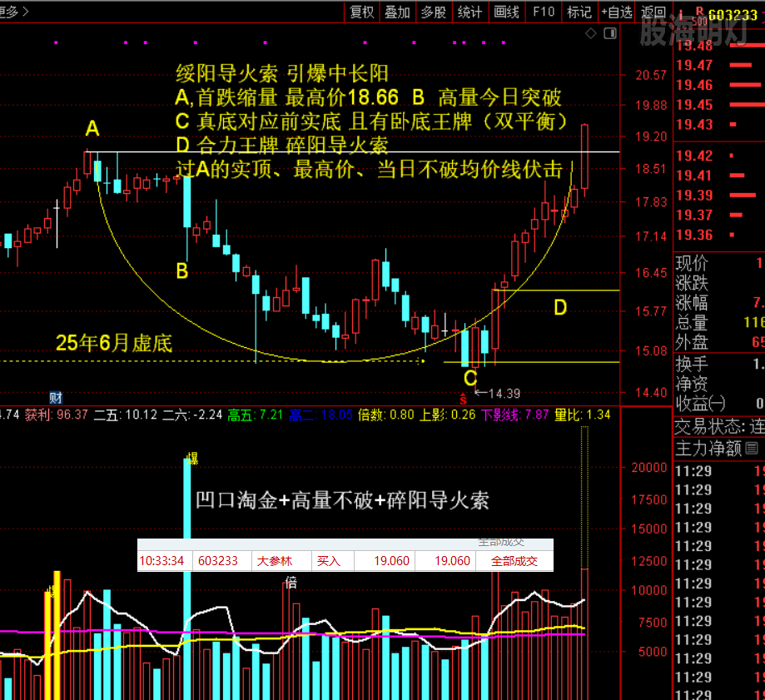765x700 pixels.
Task: Select the 19.45 ask price row
Action: pyautogui.click(x=719, y=104)
